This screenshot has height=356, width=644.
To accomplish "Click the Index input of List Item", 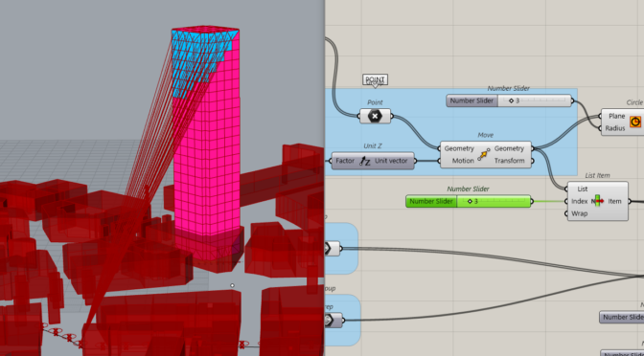I will click(580, 201).
